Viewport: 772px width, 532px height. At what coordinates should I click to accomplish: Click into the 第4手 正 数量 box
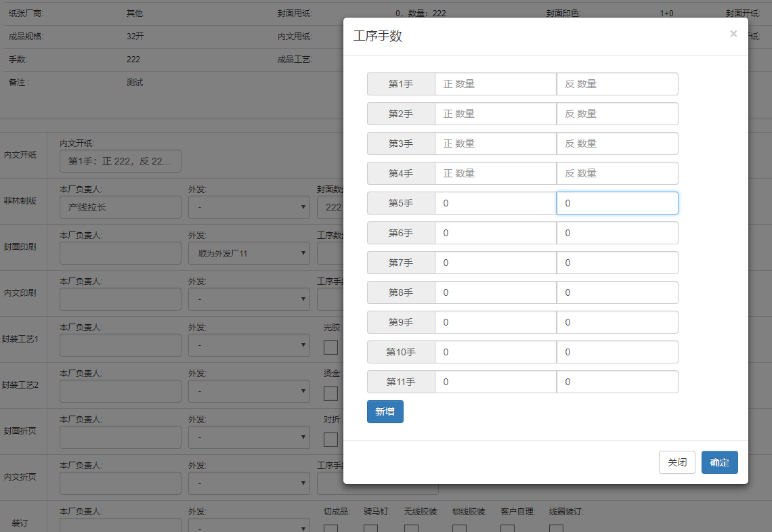point(496,173)
